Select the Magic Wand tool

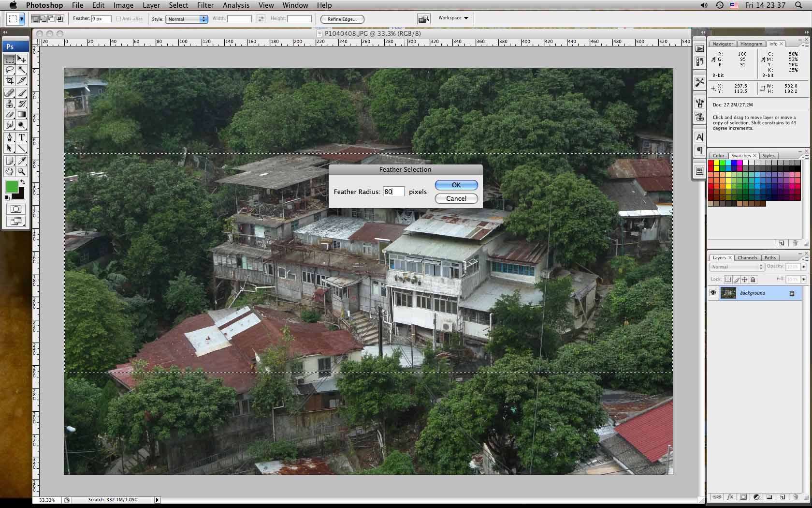pyautogui.click(x=22, y=70)
